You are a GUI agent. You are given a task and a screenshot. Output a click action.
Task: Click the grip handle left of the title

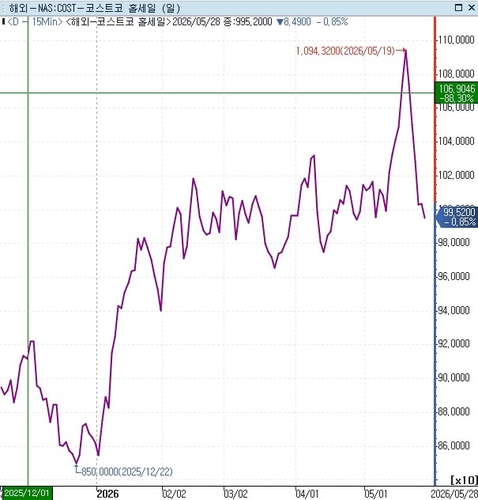click(3, 8)
